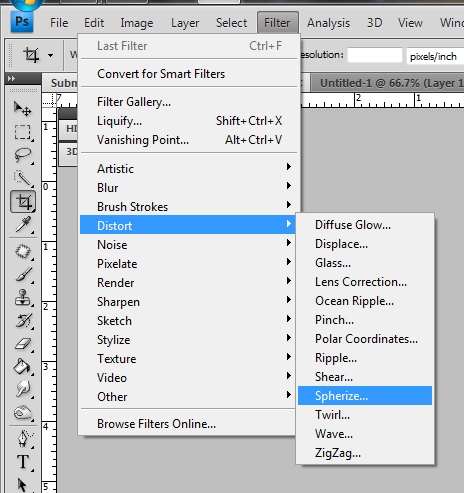Choose the ZigZag filter
Viewport: 464px width, 493px height.
coord(365,453)
